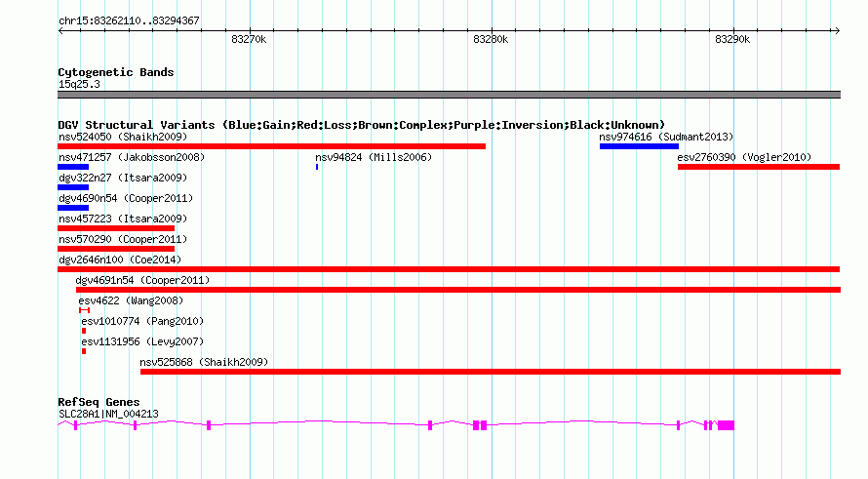Click the left arrow end of ruler
The height and width of the screenshot is (479, 868).
[x=60, y=30]
